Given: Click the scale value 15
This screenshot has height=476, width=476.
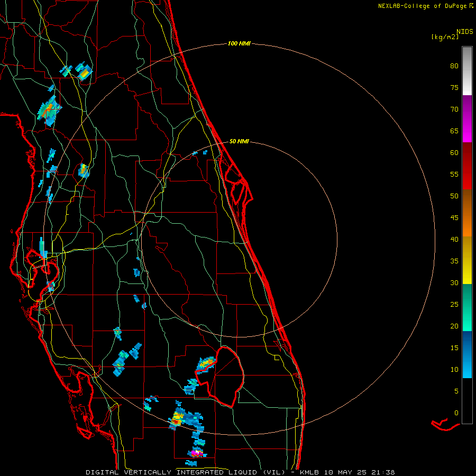Looking at the screenshot, I should coord(454,348).
